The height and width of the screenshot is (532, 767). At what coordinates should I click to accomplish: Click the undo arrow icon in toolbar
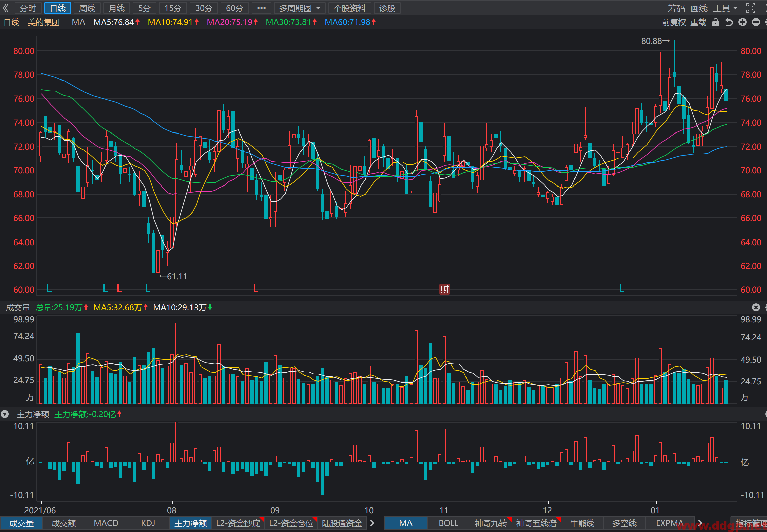pos(729,22)
